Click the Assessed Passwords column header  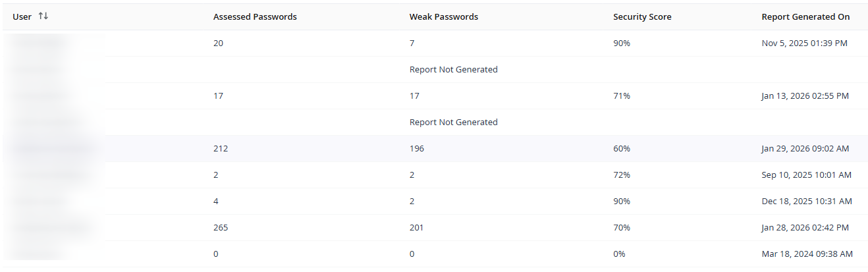255,16
